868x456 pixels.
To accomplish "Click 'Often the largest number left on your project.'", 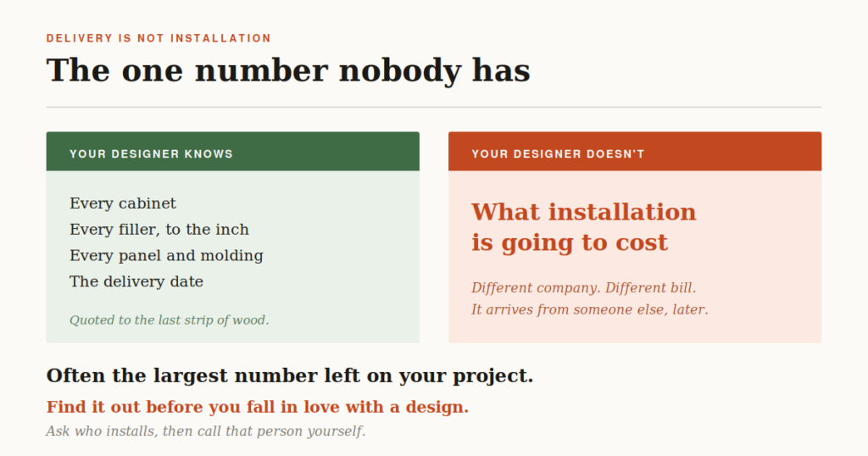I will point(290,375).
